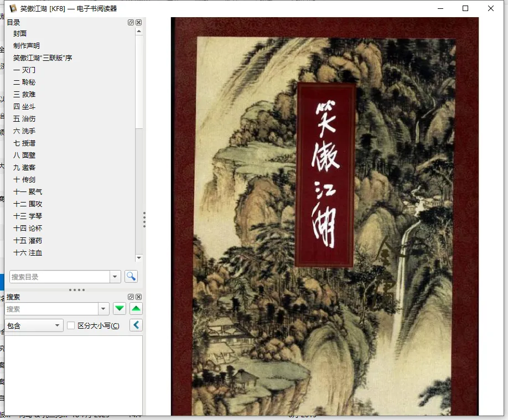Jump to chapter 八 面壁
The width and height of the screenshot is (508, 420).
pos(24,155)
